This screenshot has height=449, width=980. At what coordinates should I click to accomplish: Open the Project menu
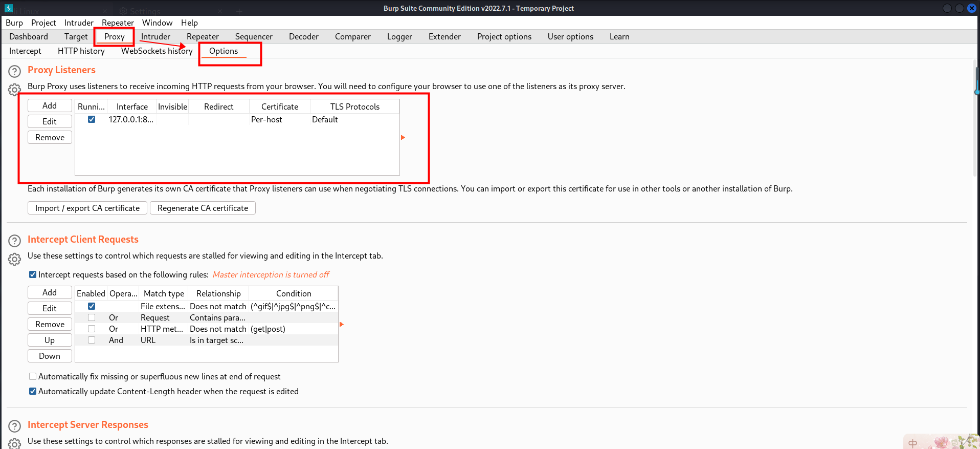[43, 23]
